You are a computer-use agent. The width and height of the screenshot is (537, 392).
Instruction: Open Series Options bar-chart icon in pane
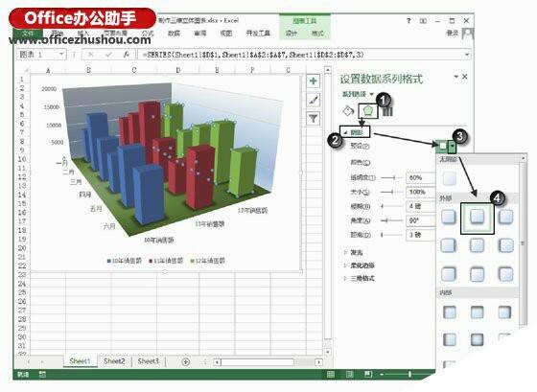point(387,111)
